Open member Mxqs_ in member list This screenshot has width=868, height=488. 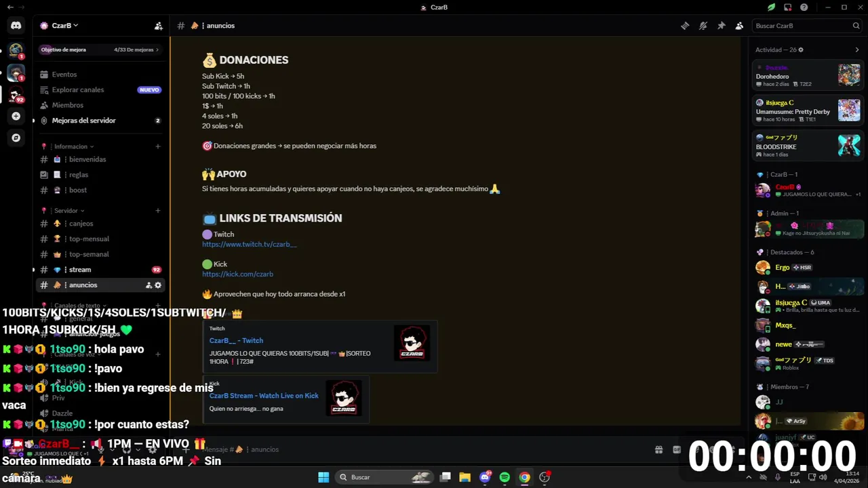[808, 325]
